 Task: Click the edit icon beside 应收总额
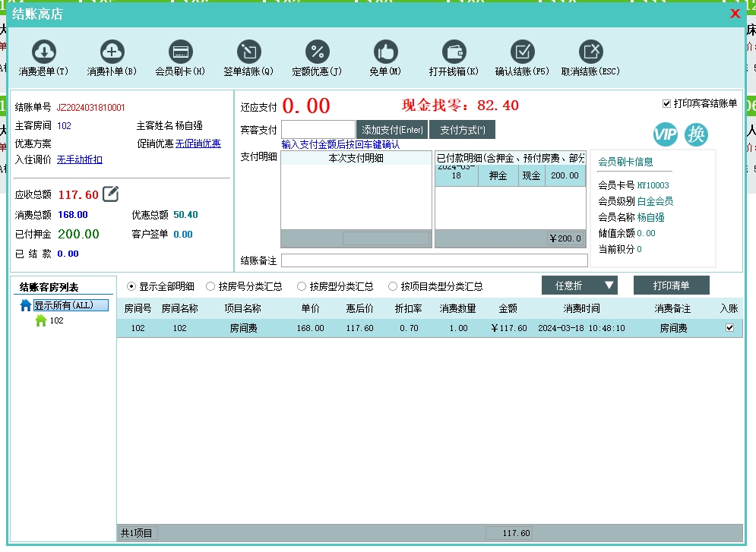(x=111, y=194)
